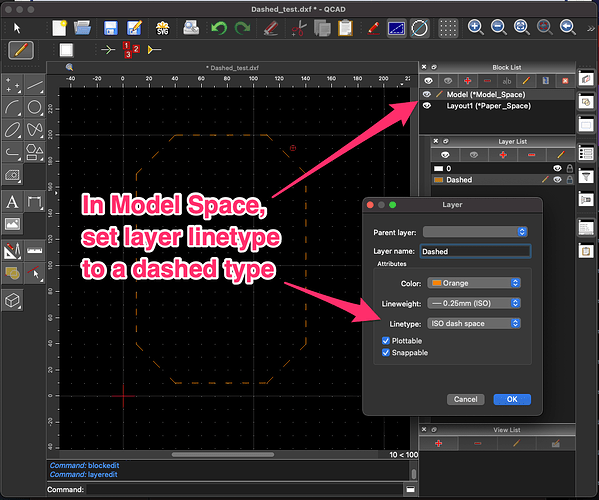Click the Auto Zoom icon
Image resolution: width=599 pixels, height=500 pixels.
521,28
